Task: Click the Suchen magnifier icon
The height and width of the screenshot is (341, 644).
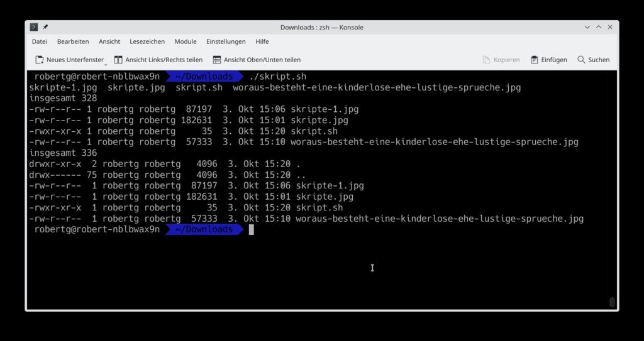Action: click(581, 60)
